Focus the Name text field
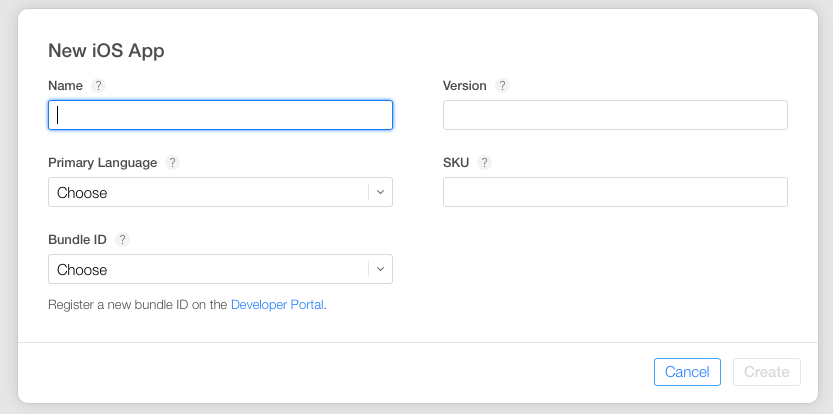The height and width of the screenshot is (414, 833). [x=220, y=115]
